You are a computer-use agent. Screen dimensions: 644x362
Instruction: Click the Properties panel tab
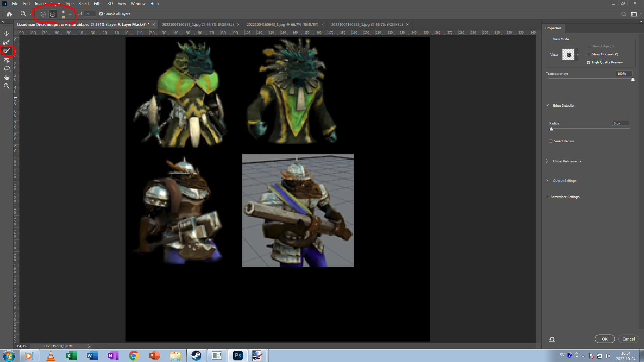[553, 28]
